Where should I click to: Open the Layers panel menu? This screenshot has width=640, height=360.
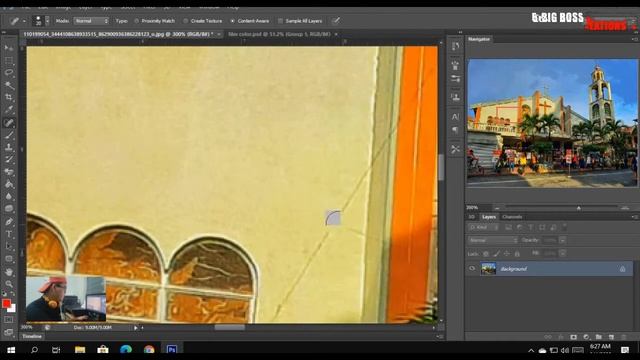pos(635,217)
